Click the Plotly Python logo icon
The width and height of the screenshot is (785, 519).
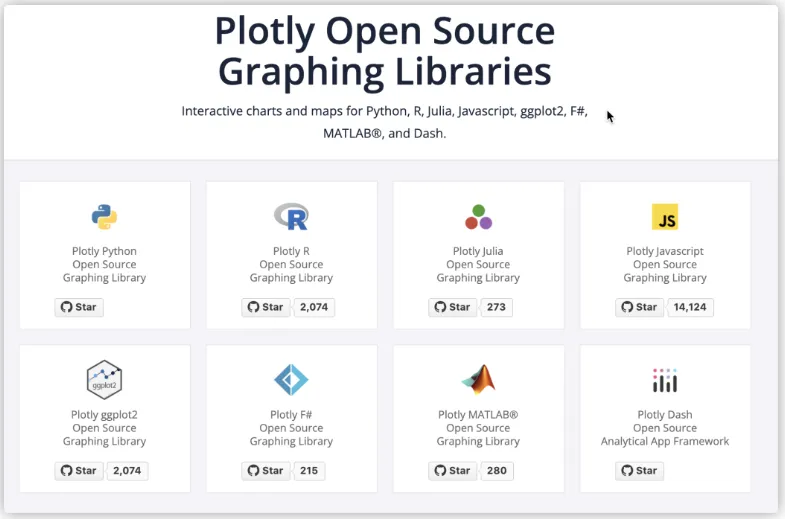tap(104, 216)
